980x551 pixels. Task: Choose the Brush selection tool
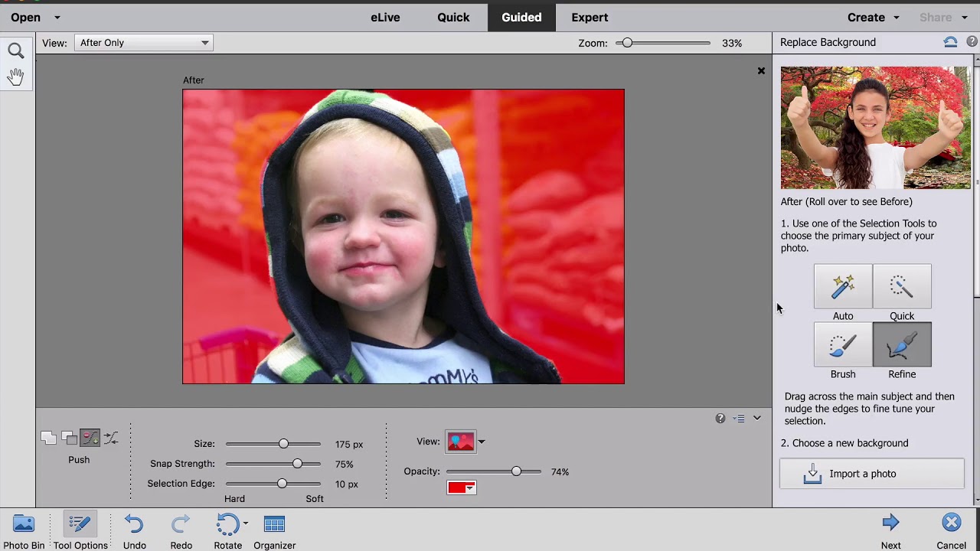pyautogui.click(x=843, y=345)
